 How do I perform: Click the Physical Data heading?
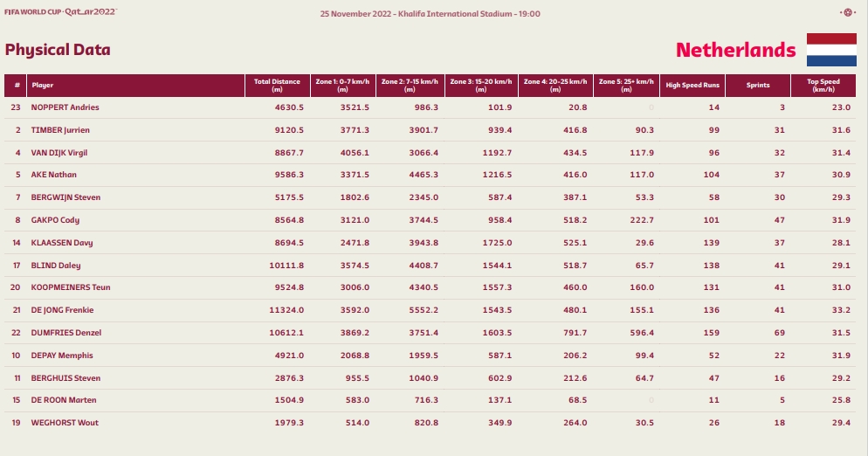point(58,50)
